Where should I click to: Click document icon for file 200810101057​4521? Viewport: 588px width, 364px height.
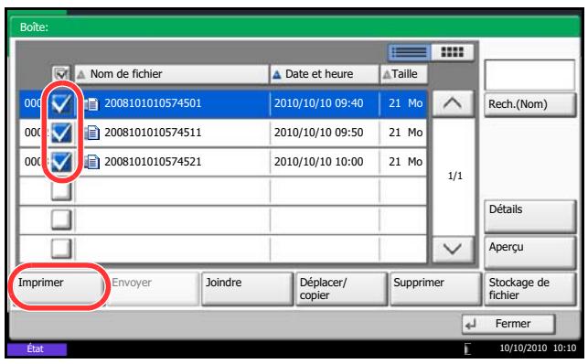[91, 162]
